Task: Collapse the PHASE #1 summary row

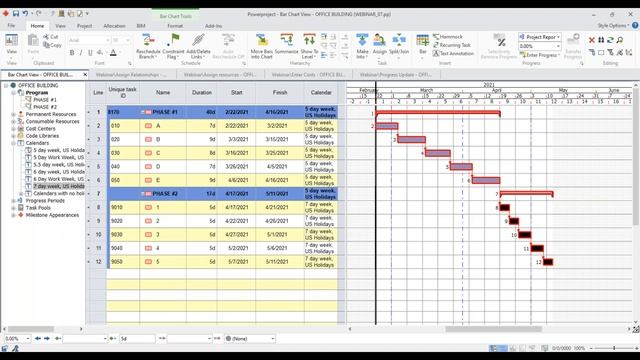Action: click(143, 112)
